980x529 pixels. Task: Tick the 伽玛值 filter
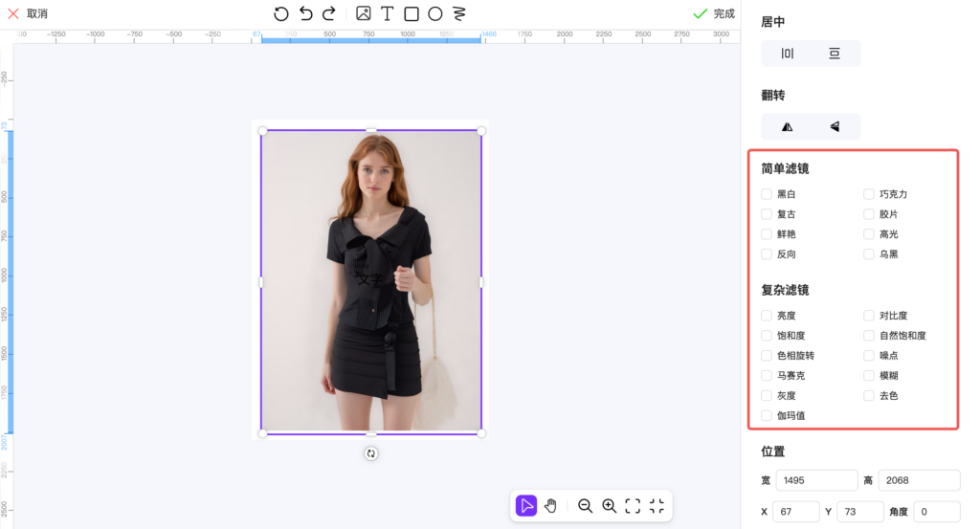pyautogui.click(x=767, y=415)
